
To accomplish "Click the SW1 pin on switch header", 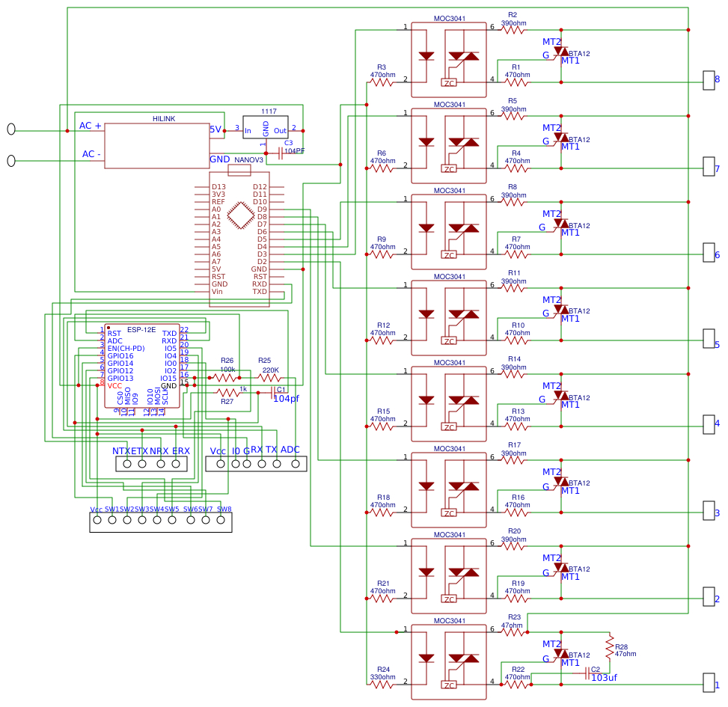I will coord(112,521).
